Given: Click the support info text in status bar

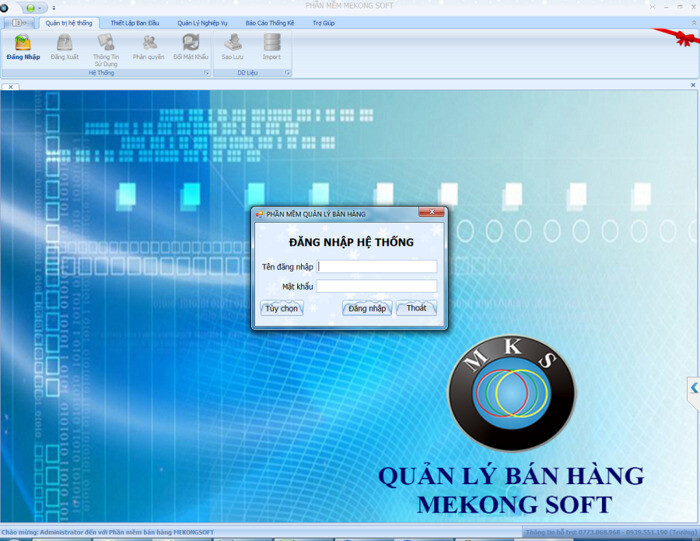Looking at the screenshot, I should pyautogui.click(x=612, y=532).
